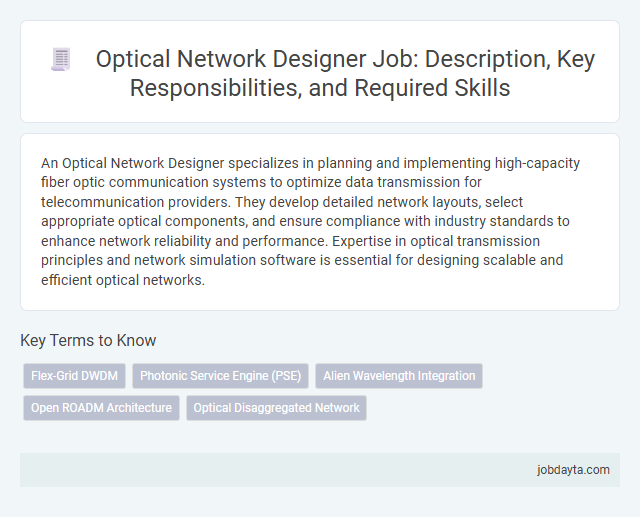Click the job description paragraph text
The width and height of the screenshot is (640, 517).
coord(310,221)
